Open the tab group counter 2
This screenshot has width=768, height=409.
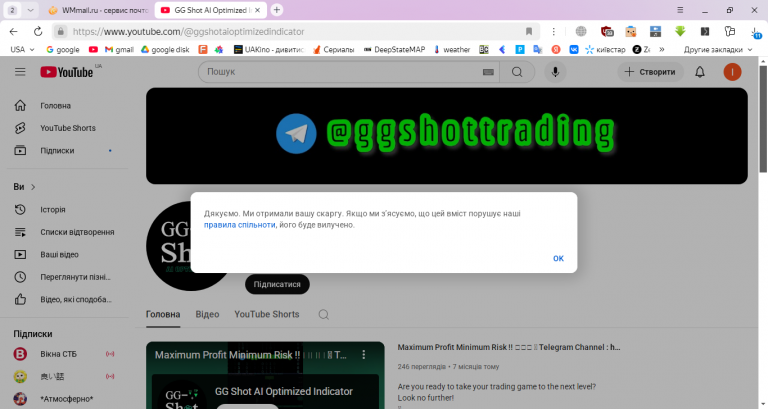click(12, 10)
